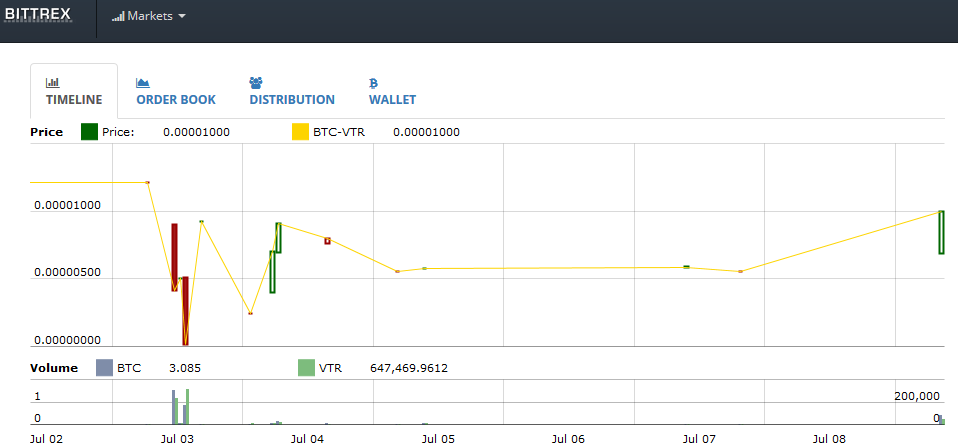Image resolution: width=958 pixels, height=448 pixels.
Task: Toggle the light green VTR volume legend swatch
Action: click(x=306, y=368)
